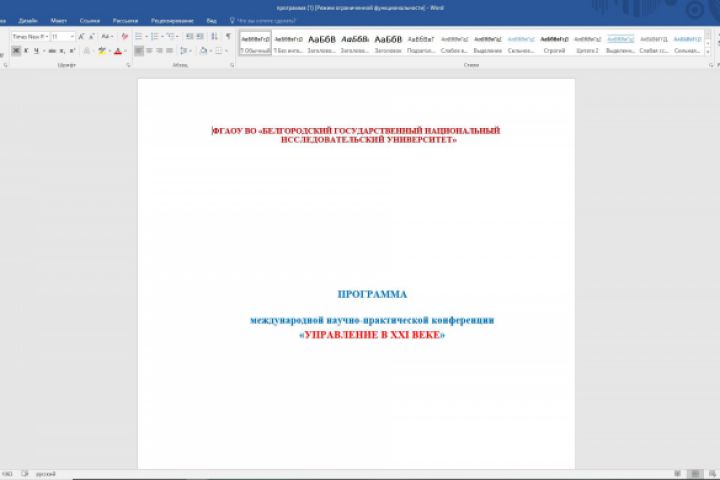Click the ПРОГРАММА heading in document
The width and height of the screenshot is (720, 480).
click(x=372, y=294)
